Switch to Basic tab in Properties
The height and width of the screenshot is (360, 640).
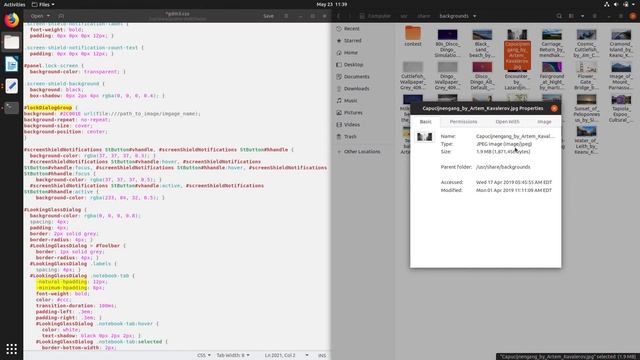point(425,122)
